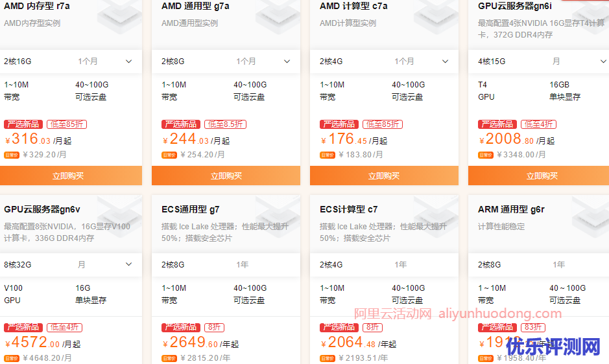Click 立即购买 under AMD 通用型 g7a
This screenshot has height=364, width=609.
click(x=226, y=176)
